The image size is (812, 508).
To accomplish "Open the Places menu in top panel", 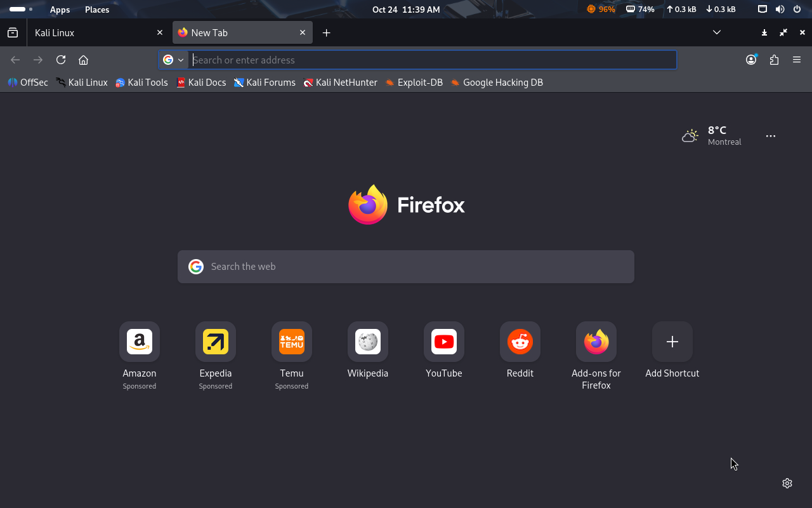I will click(x=97, y=10).
